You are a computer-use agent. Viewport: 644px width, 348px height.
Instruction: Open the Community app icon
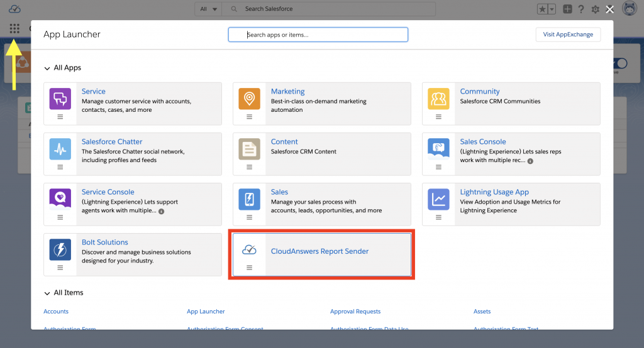coord(438,99)
